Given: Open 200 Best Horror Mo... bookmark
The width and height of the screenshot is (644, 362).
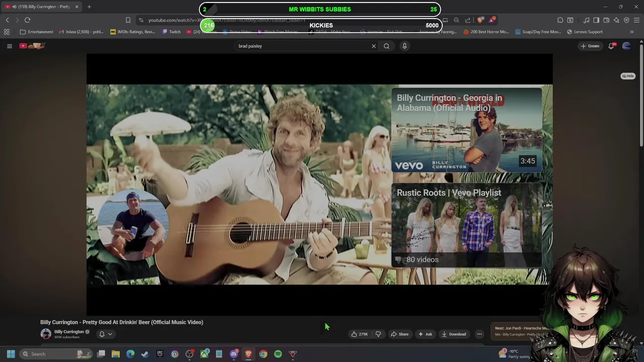Looking at the screenshot, I should (486, 32).
